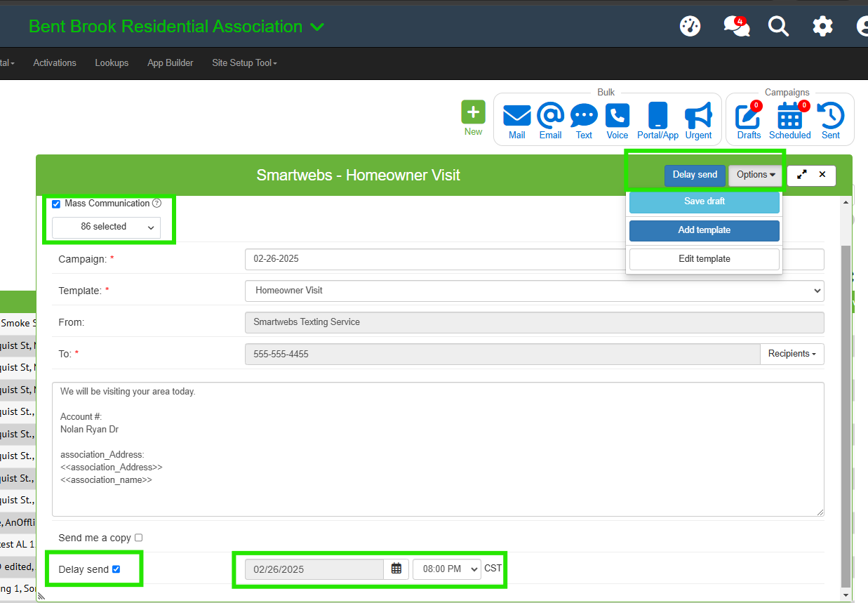Click the bulk Email @ icon
The image size is (868, 603).
point(550,116)
